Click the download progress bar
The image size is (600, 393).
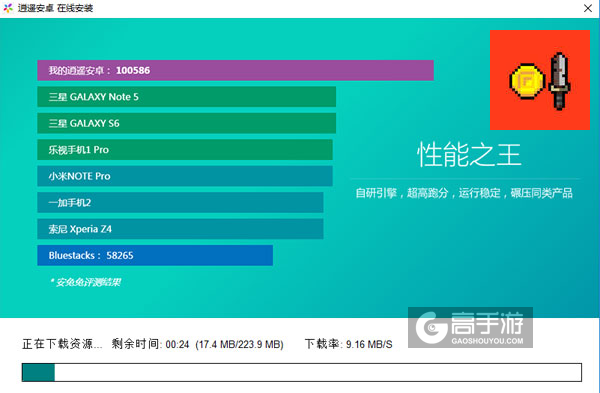(x=302, y=372)
